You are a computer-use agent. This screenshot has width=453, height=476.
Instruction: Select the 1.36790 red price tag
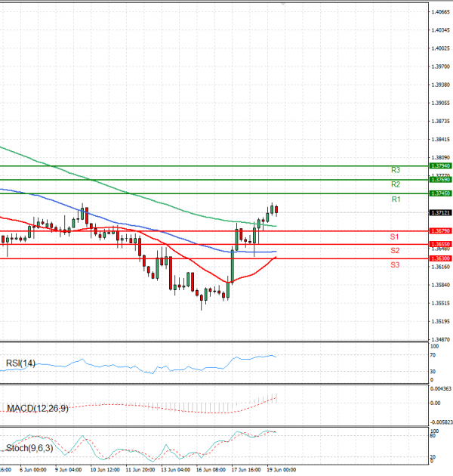click(440, 231)
